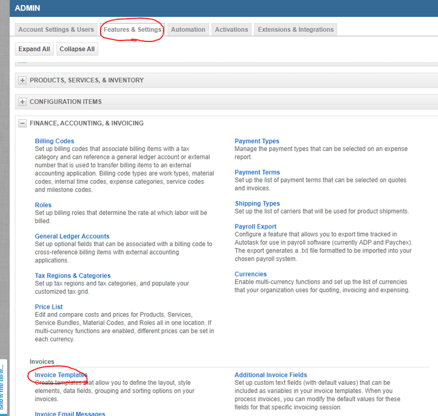Go to the Activations tab
This screenshot has height=416, width=438.
[x=231, y=29]
